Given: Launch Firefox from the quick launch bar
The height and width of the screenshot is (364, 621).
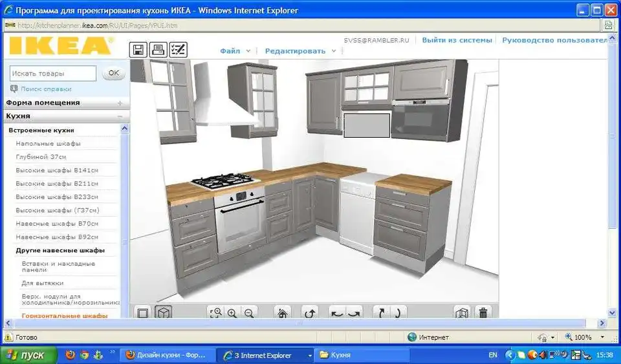Looking at the screenshot, I should 70,354.
